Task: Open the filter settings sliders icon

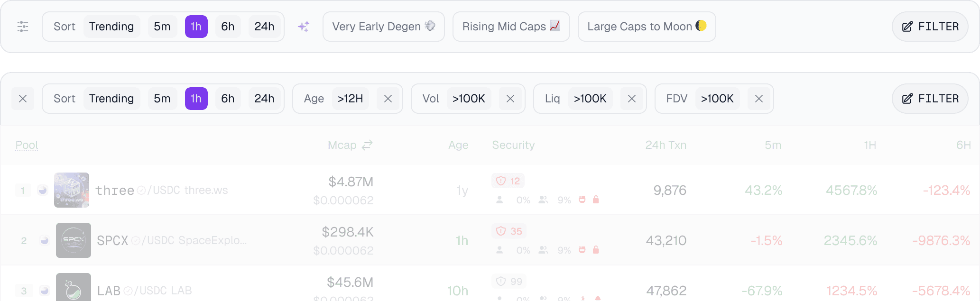Action: (x=23, y=27)
